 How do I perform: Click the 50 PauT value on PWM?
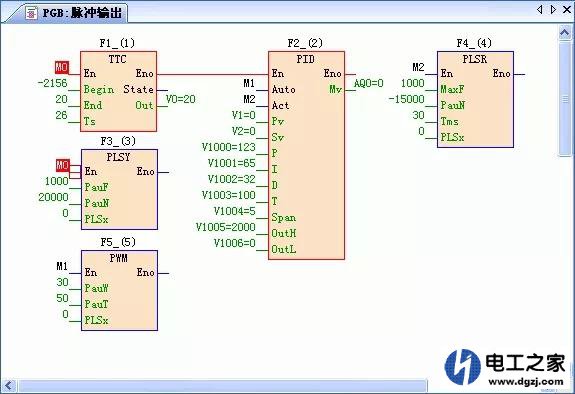(x=62, y=298)
